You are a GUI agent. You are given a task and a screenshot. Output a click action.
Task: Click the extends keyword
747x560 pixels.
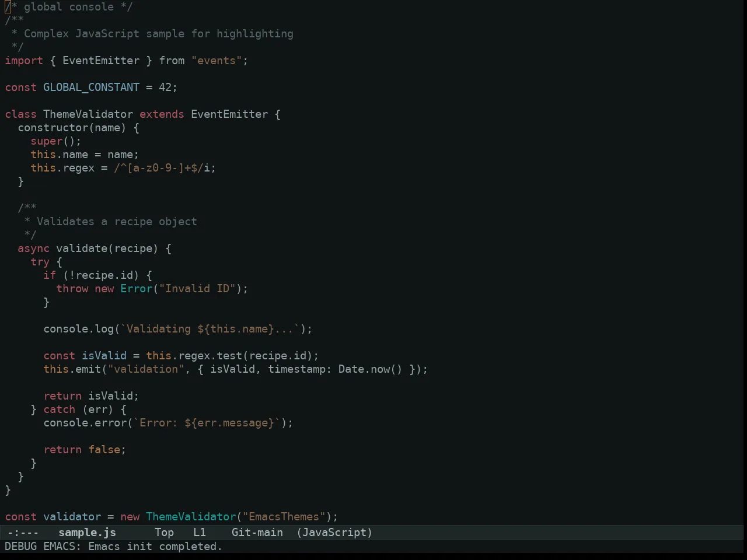tap(162, 114)
